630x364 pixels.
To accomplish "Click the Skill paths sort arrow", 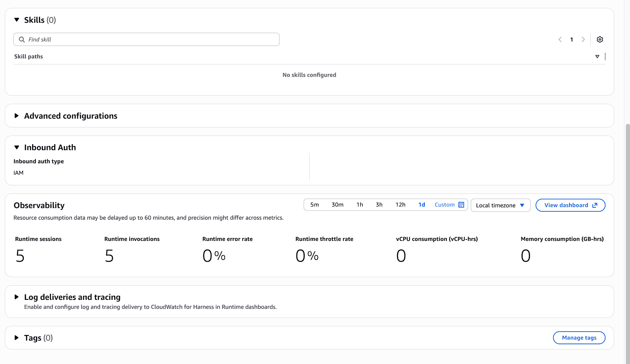I will 597,57.
